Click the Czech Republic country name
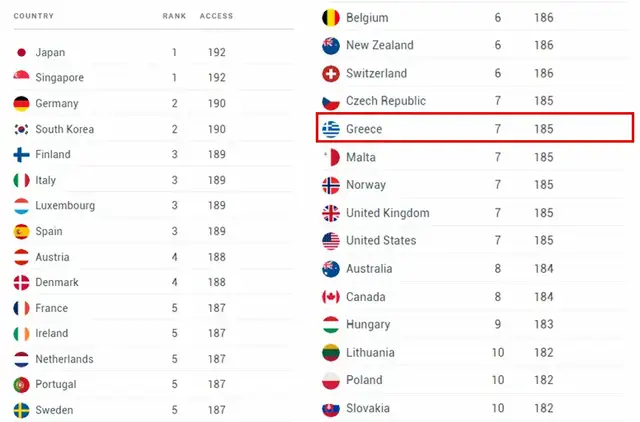This screenshot has width=640, height=422. point(386,101)
